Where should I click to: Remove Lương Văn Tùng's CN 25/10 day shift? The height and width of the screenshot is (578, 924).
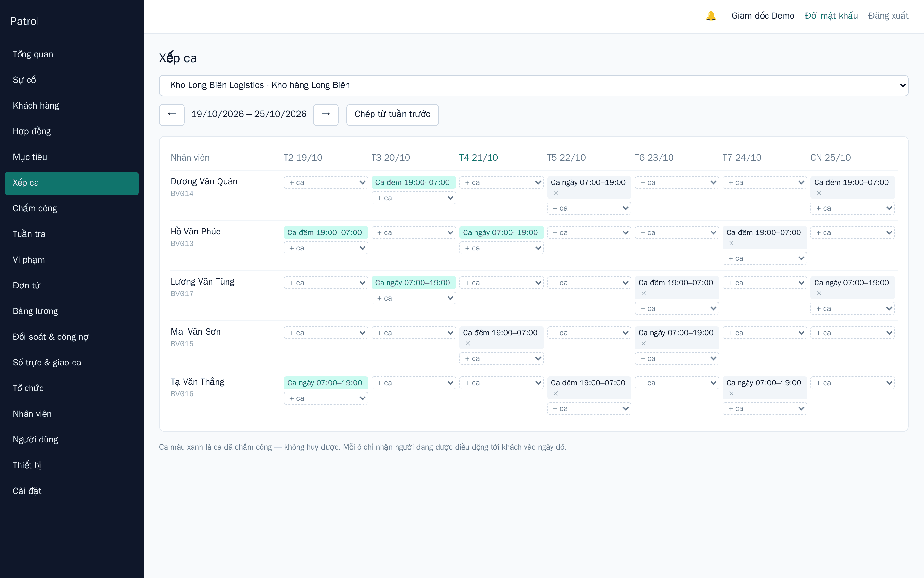(819, 293)
